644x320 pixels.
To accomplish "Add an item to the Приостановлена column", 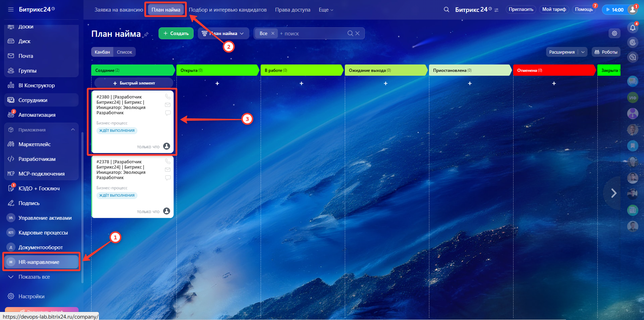I will pos(470,83).
